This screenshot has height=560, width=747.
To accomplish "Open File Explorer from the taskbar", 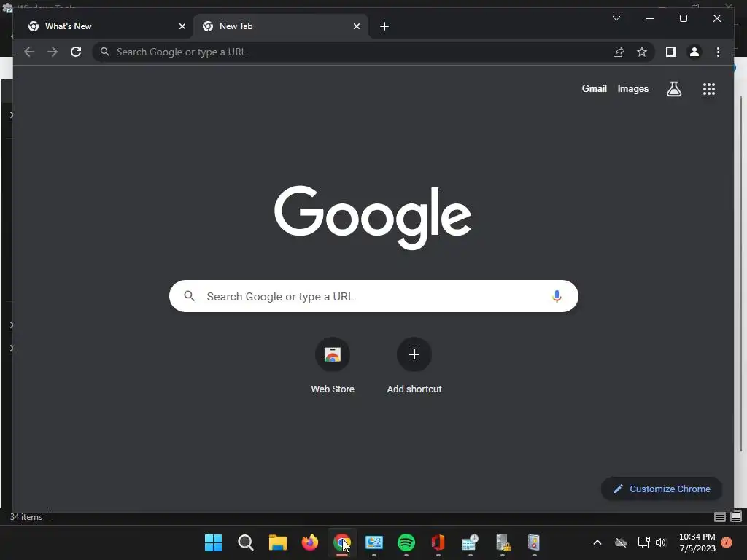I will point(278,542).
